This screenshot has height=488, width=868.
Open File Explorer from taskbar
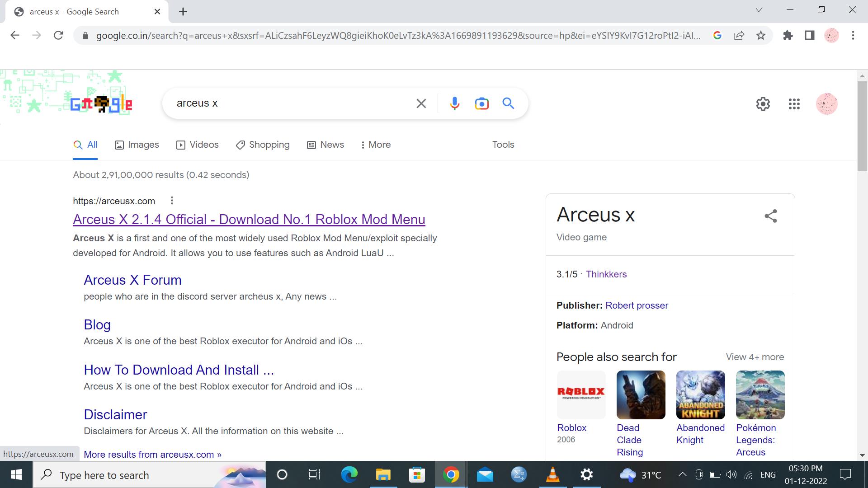383,475
